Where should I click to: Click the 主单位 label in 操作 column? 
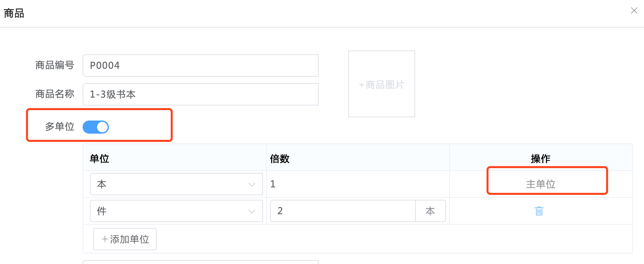pos(540,184)
